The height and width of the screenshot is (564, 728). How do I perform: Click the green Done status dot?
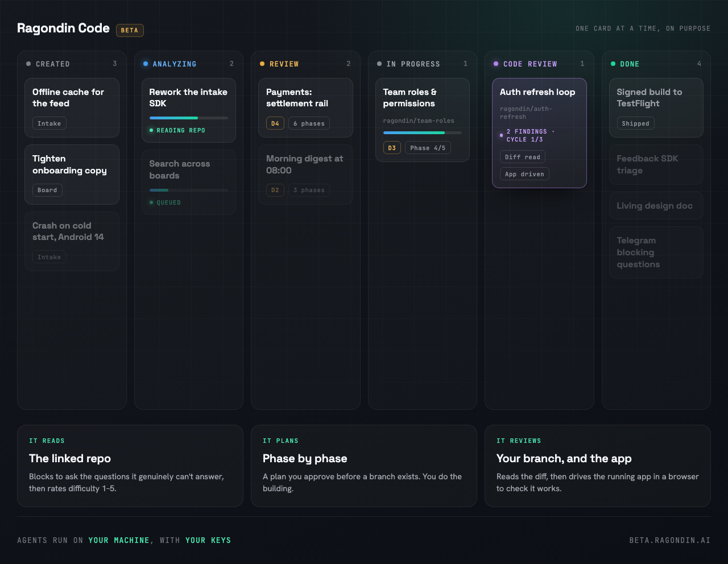[613, 64]
